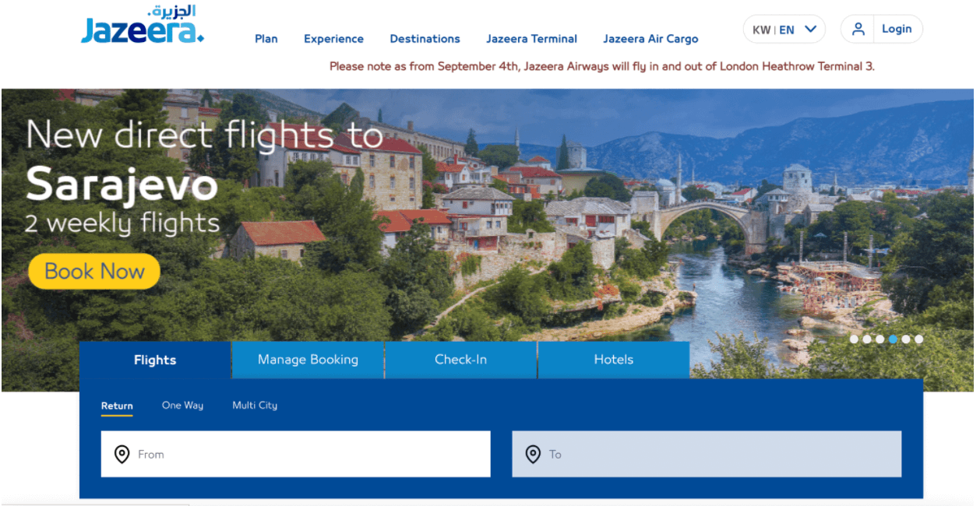Open the Jazeera Air Cargo link

click(650, 38)
